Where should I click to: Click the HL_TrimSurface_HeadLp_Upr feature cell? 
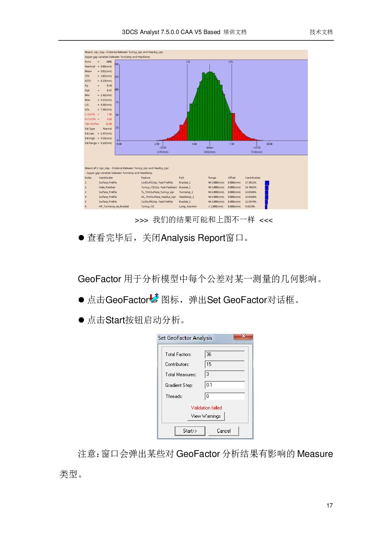click(x=158, y=197)
